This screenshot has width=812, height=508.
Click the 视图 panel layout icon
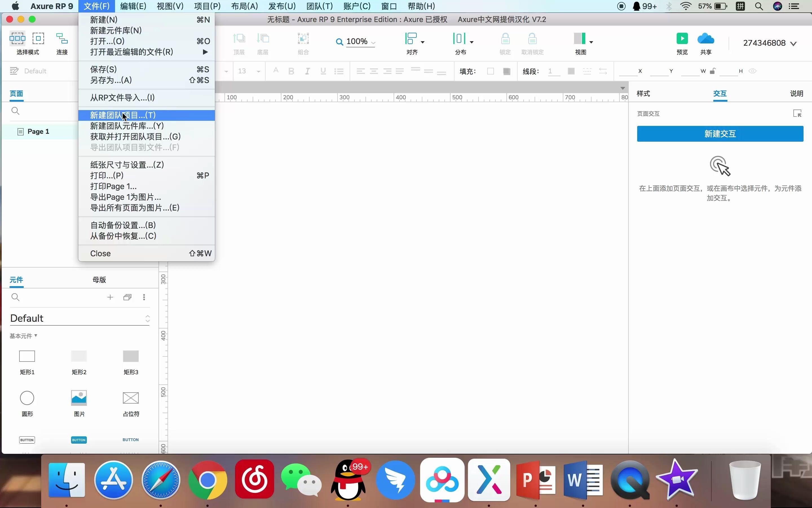click(x=580, y=38)
